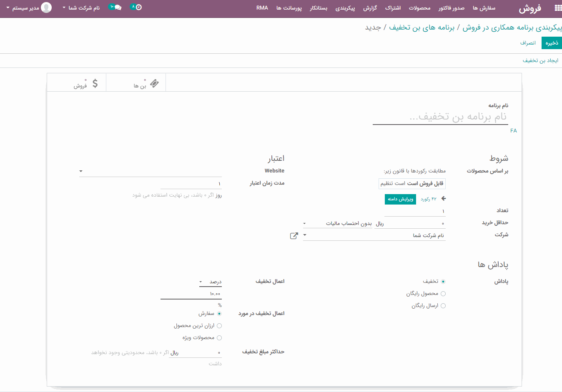Open the Products menu
Screen dimensions: 562x392
coord(419,8)
